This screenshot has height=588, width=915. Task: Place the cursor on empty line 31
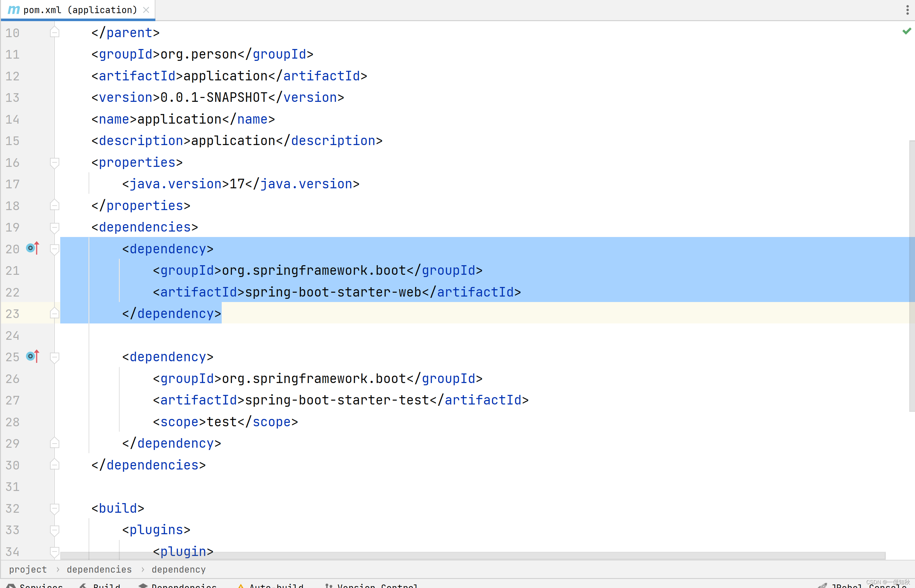267,487
